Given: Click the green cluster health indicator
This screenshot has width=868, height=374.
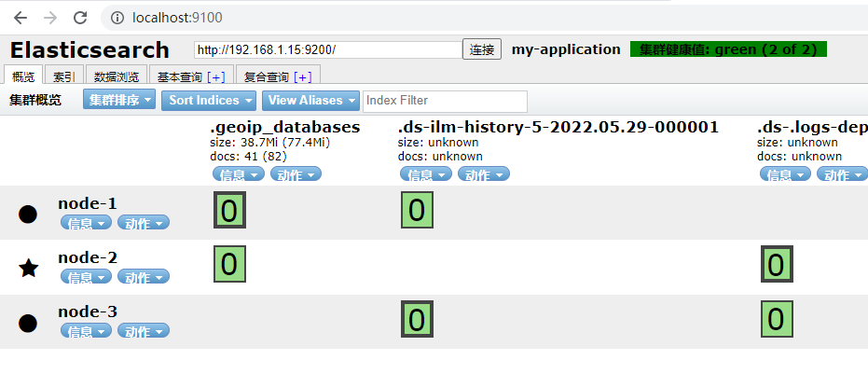Looking at the screenshot, I should [728, 49].
